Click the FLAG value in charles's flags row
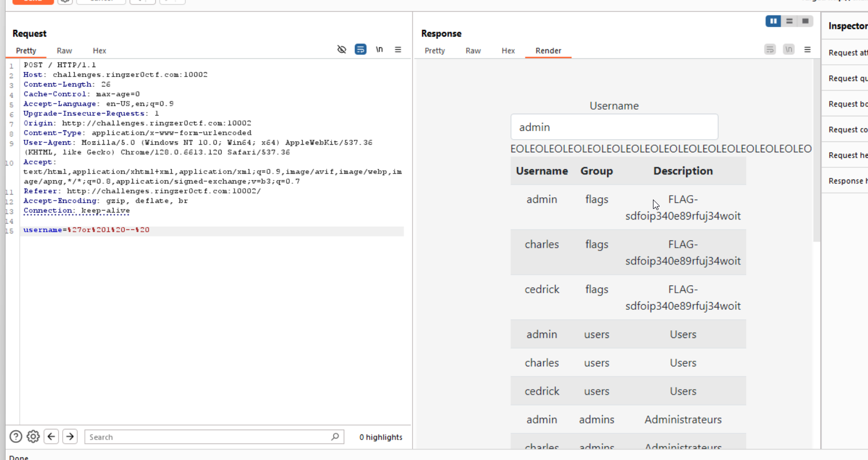 683,252
